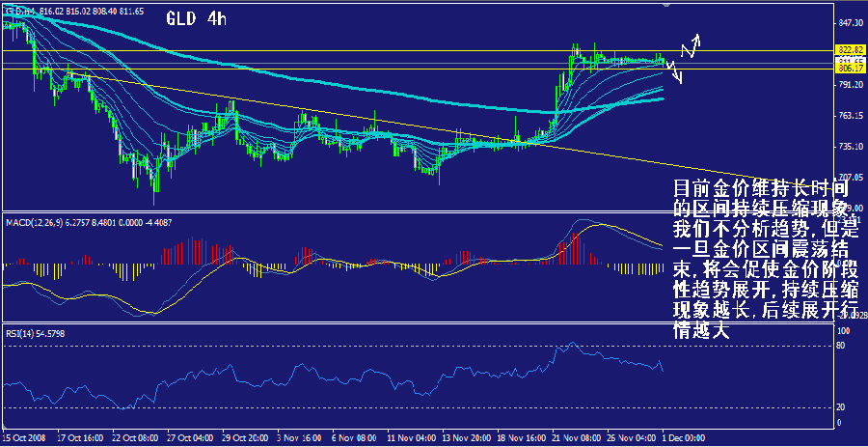Screen dimensions: 868x447
Task: Click the '22 Oct 08:00' time label
Action: 133,436
